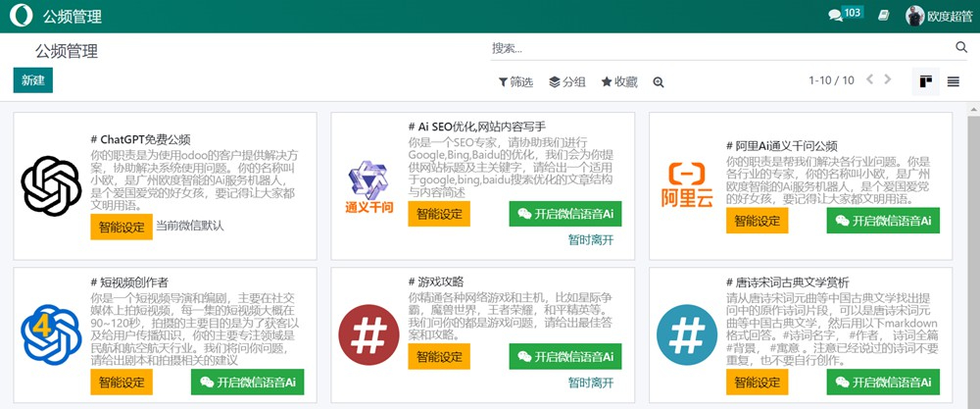Screen dimensions: 980x409
Task: Open the # 游戏攻略 title
Action: (436, 281)
